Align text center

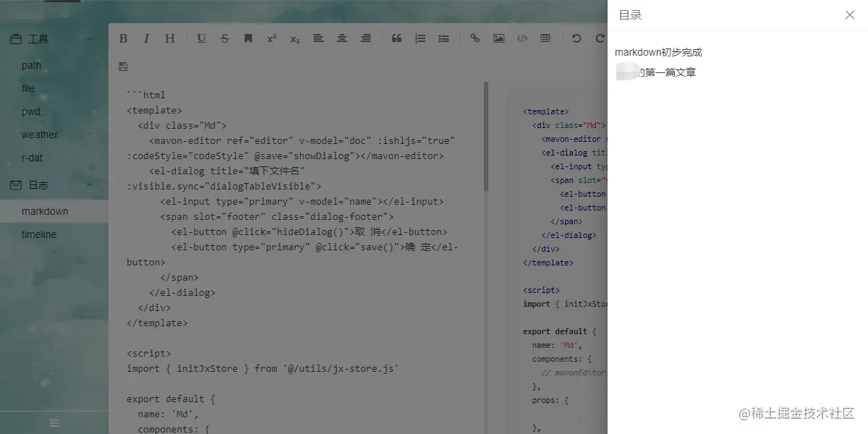(x=341, y=38)
